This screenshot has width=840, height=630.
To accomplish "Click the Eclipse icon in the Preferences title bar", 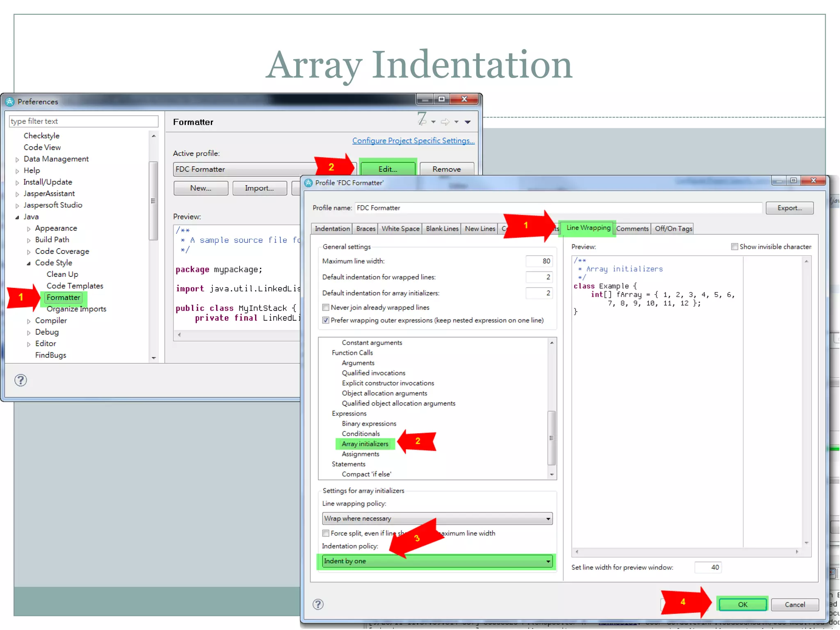I will pos(10,102).
